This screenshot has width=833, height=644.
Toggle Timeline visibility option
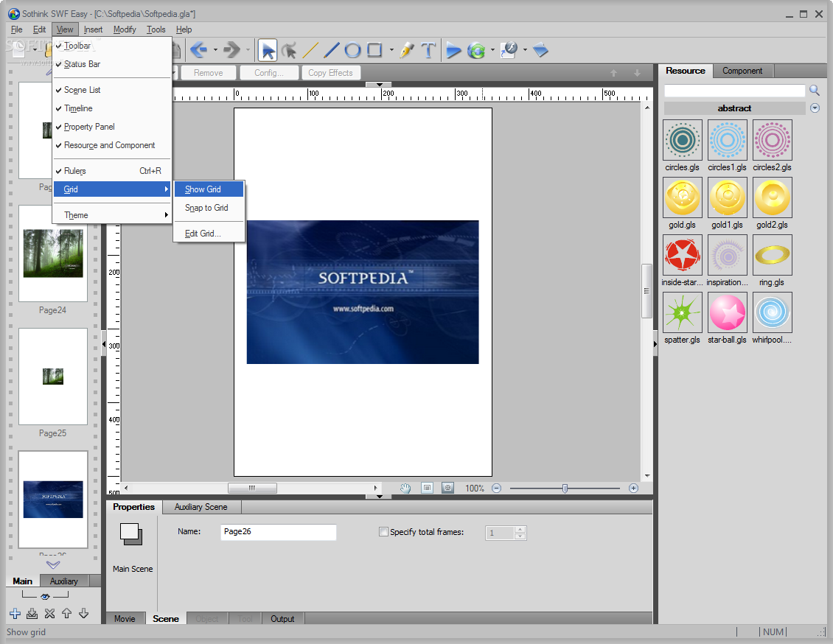(112, 108)
